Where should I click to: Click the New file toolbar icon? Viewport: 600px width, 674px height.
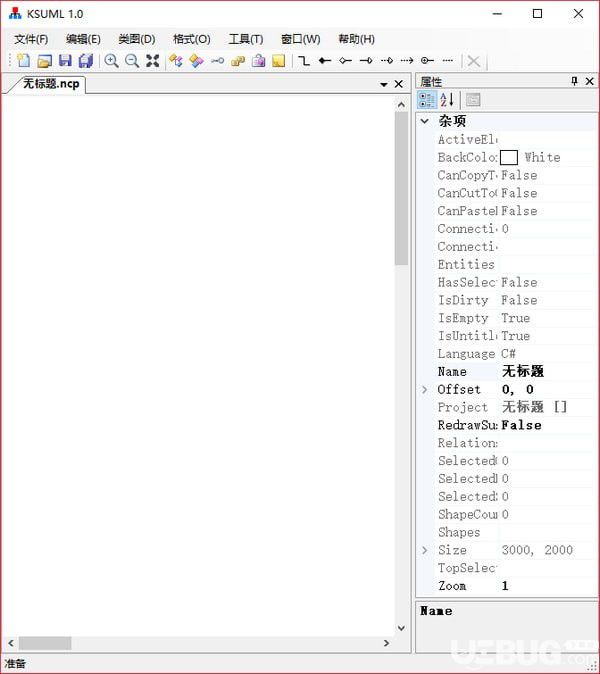(24, 61)
